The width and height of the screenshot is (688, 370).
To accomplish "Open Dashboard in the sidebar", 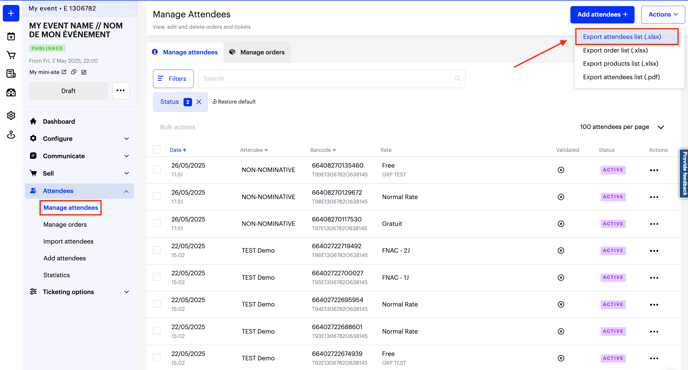I will point(59,122).
